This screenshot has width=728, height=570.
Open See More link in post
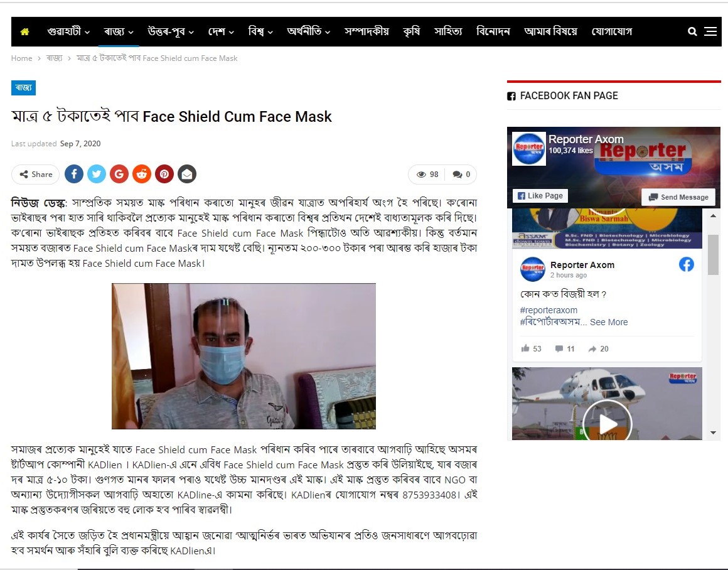click(609, 322)
